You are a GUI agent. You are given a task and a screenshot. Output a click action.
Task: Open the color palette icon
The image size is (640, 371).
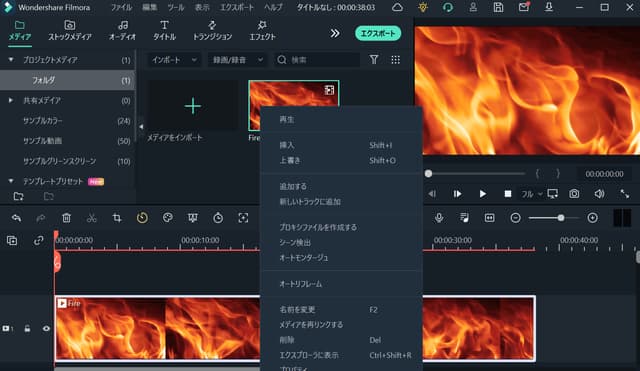coord(167,218)
